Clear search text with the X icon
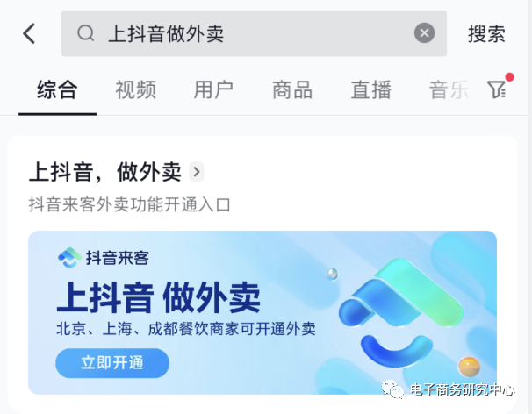 (424, 33)
